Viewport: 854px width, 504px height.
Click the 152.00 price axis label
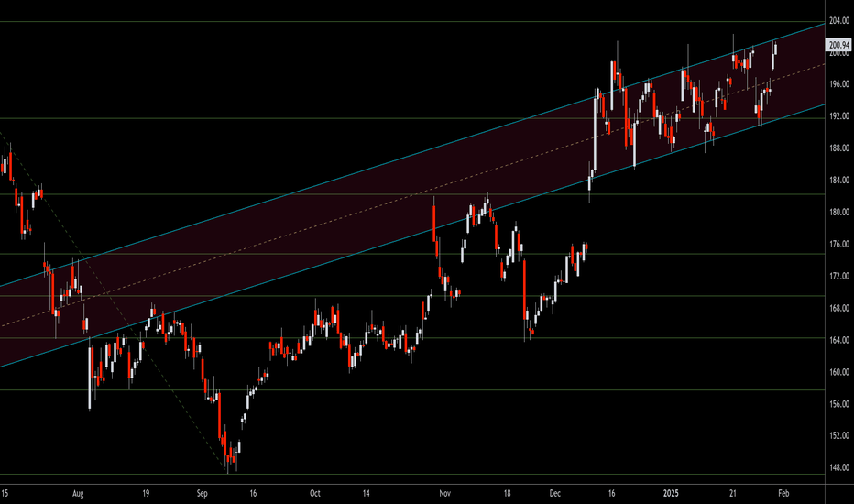tap(838, 436)
